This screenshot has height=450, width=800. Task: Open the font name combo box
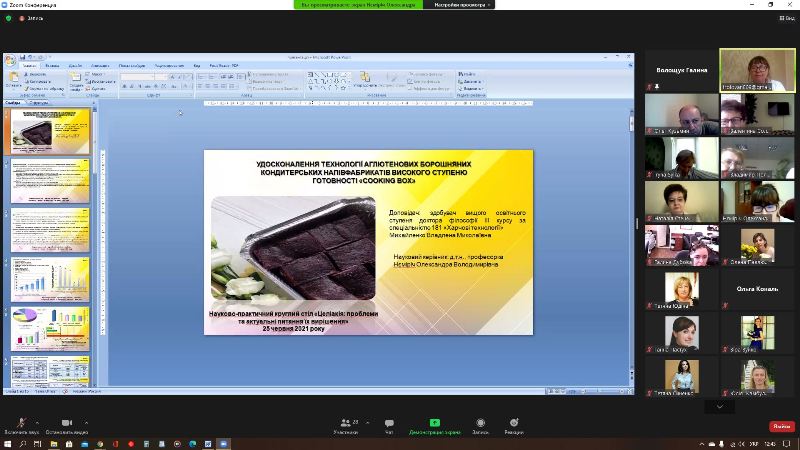point(137,77)
